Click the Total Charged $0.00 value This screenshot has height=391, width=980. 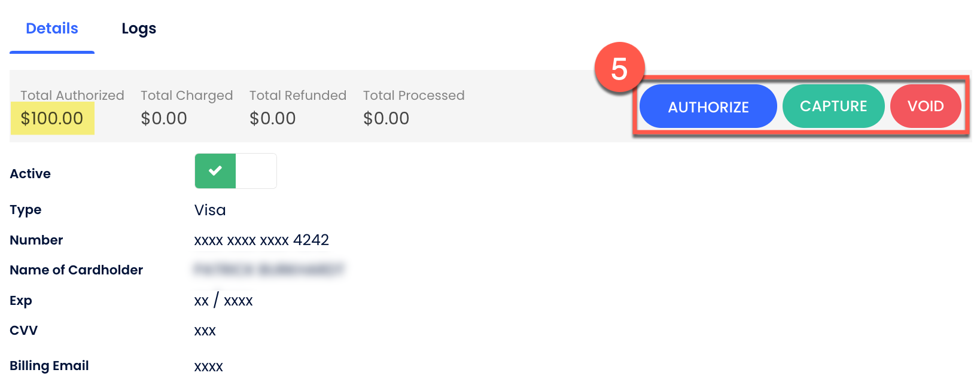[x=164, y=118]
